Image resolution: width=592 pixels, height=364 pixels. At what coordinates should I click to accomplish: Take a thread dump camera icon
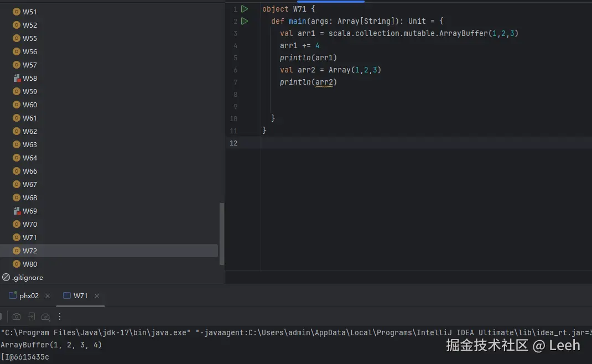(x=17, y=317)
